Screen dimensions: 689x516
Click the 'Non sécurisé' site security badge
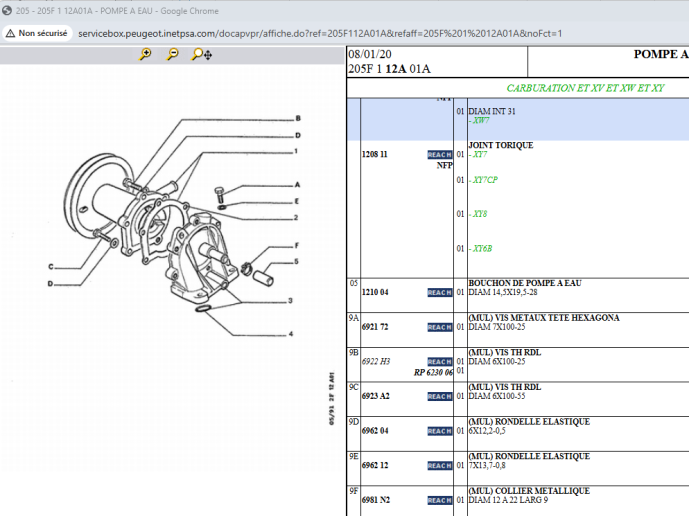(36, 33)
